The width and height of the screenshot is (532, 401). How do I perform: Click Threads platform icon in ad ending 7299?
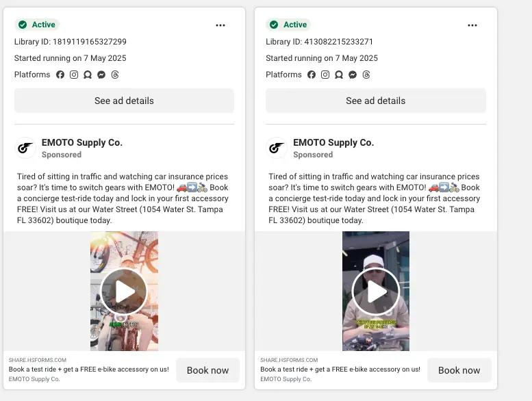115,75
